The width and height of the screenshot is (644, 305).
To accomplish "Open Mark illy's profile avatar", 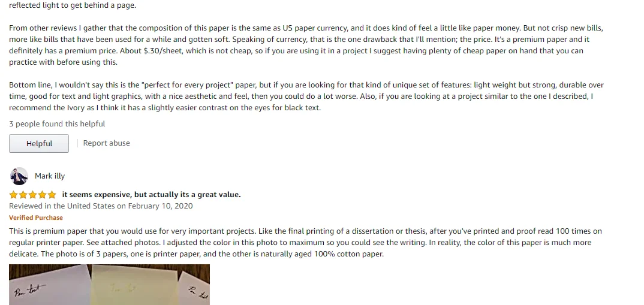I will click(20, 176).
